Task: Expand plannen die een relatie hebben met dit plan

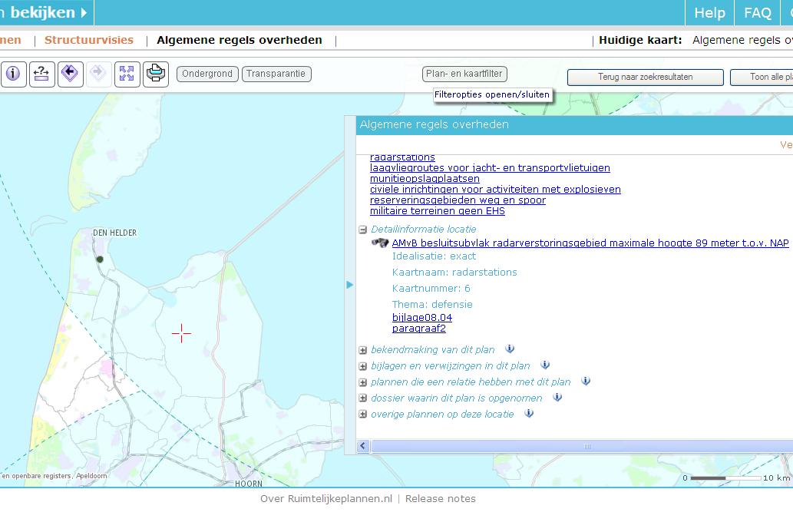Action: pyautogui.click(x=362, y=382)
